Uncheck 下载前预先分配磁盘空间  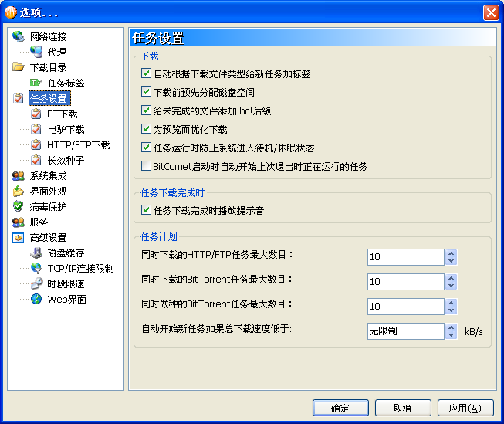point(146,92)
